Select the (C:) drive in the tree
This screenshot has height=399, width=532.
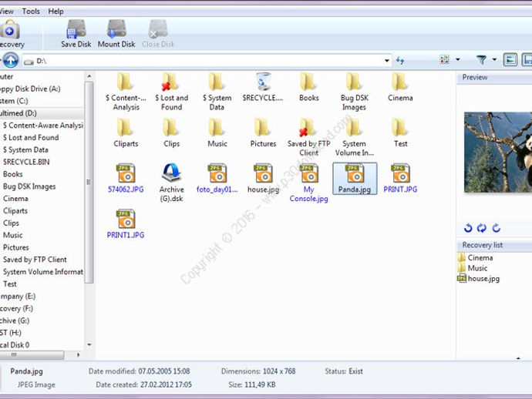(x=14, y=101)
